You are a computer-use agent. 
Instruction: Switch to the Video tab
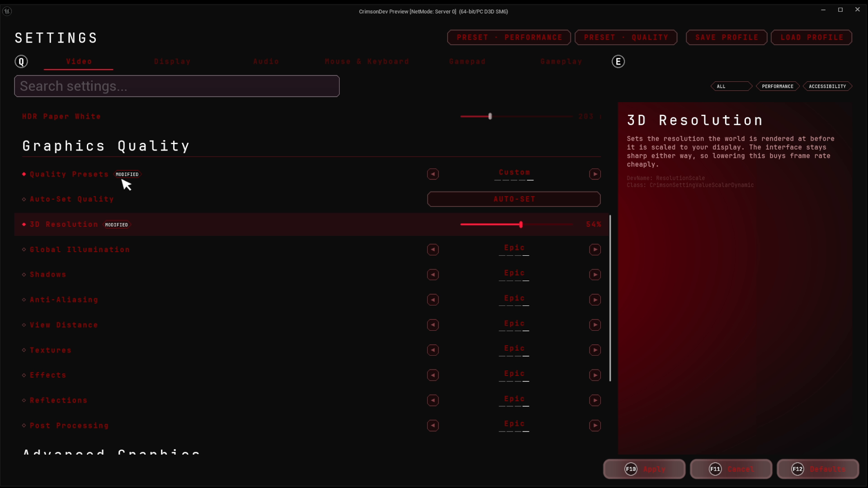[x=79, y=61]
